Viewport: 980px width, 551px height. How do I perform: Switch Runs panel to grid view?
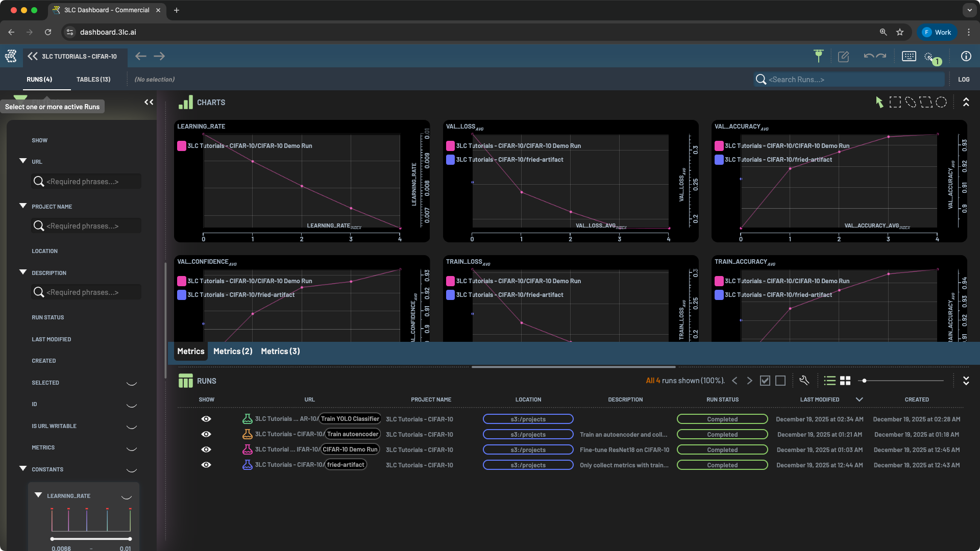(x=845, y=381)
